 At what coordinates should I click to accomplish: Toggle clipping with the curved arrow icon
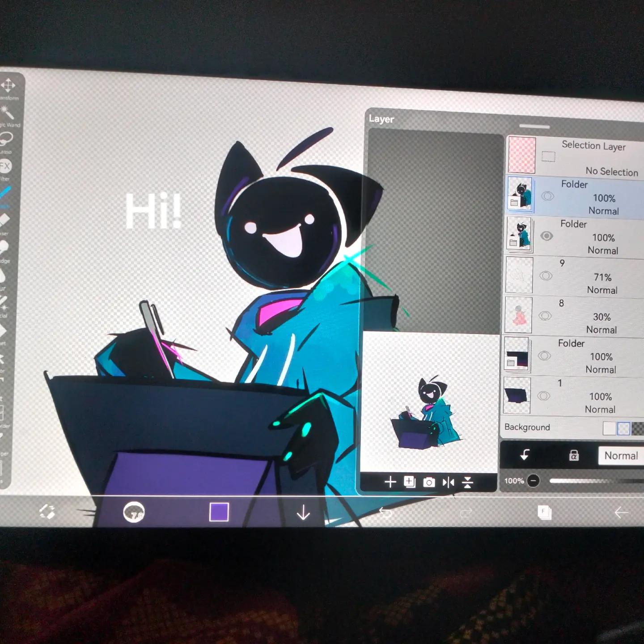(x=525, y=455)
